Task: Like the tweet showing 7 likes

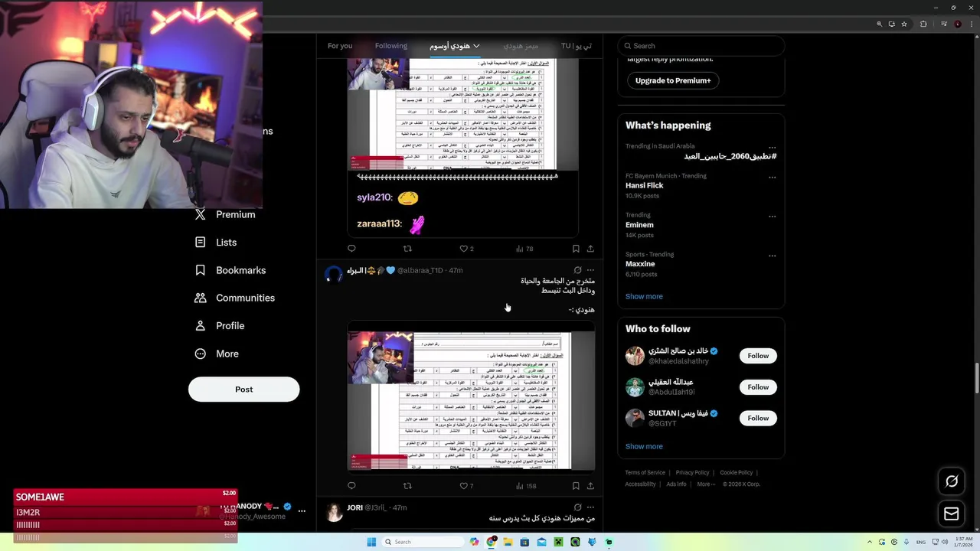Action: [x=466, y=485]
